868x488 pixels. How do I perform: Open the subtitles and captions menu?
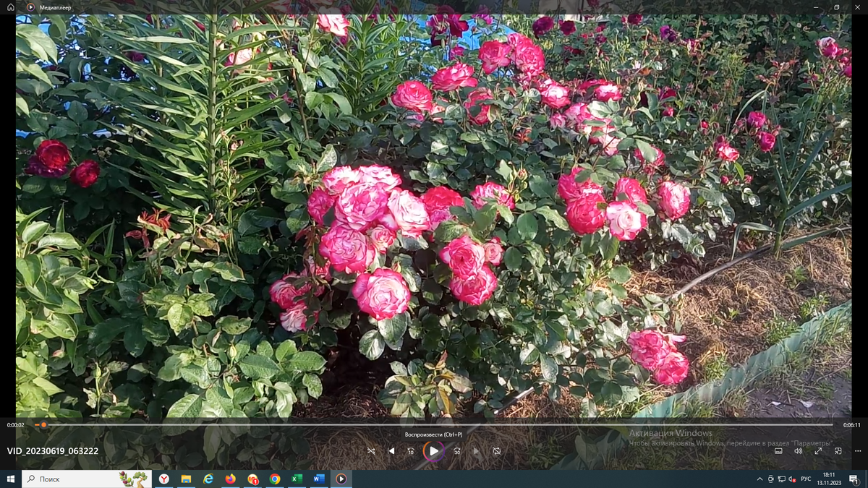[778, 451]
